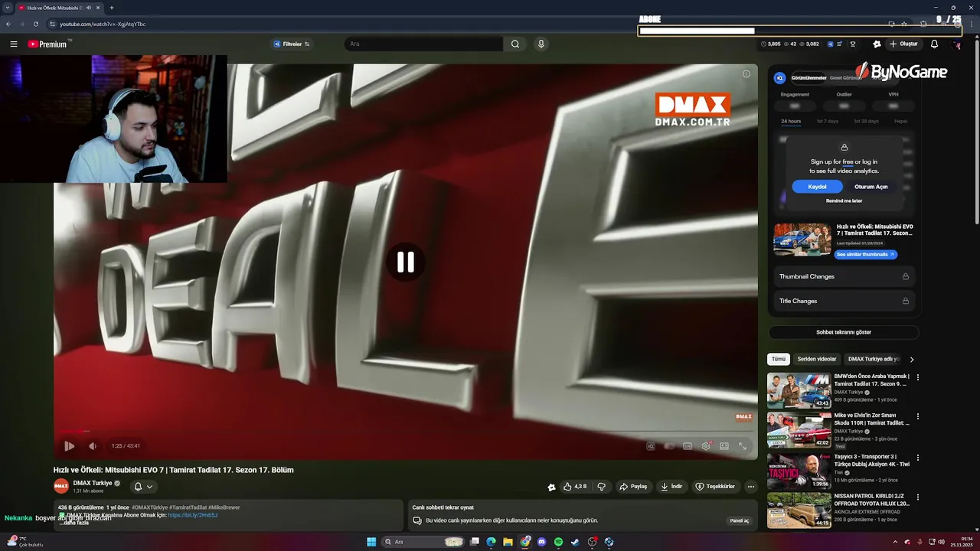The height and width of the screenshot is (551, 980).
Task: Open DMAX Turkiye channel name link
Action: tap(93, 483)
